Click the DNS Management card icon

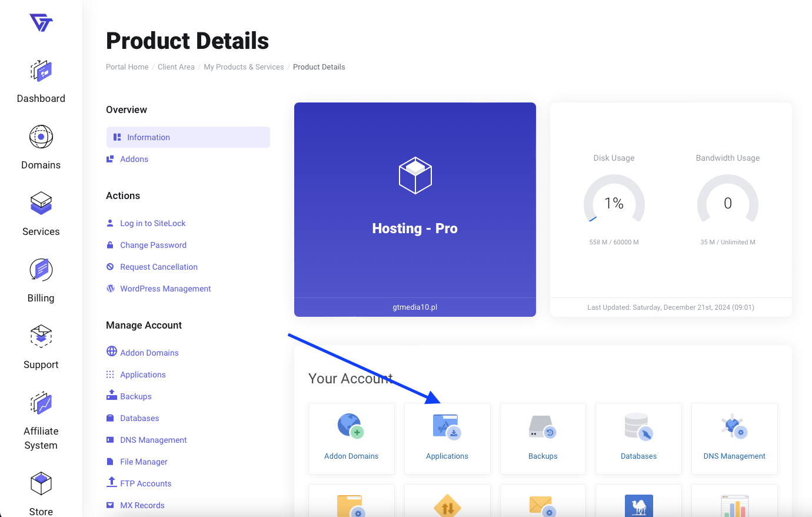[x=734, y=426]
